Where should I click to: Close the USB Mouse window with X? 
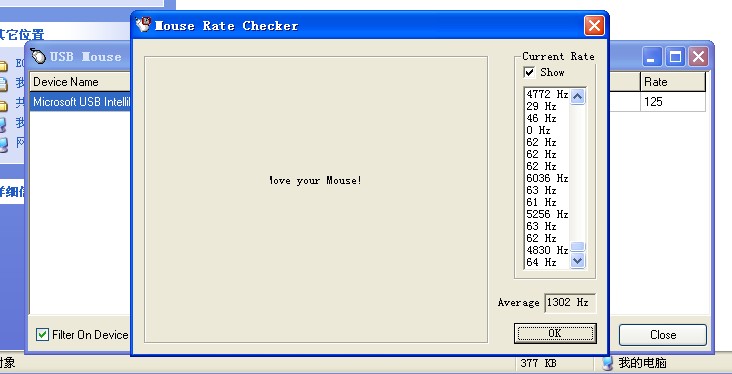[x=698, y=57]
